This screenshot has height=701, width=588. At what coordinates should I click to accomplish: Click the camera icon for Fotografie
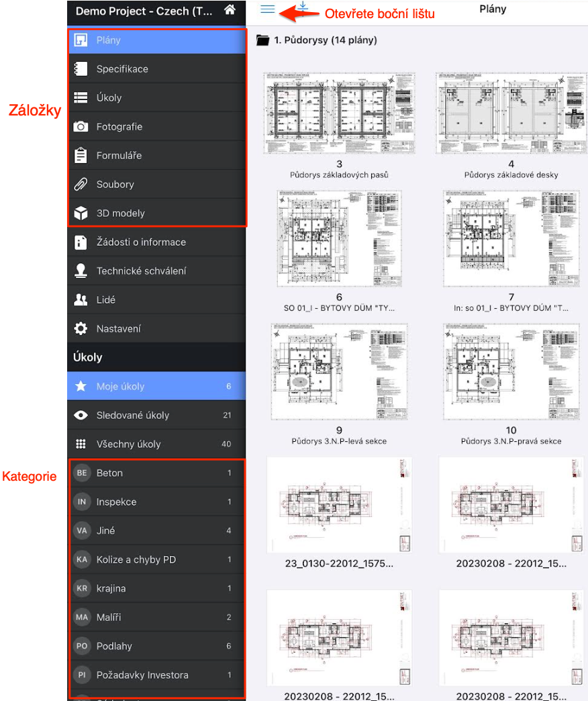click(81, 126)
